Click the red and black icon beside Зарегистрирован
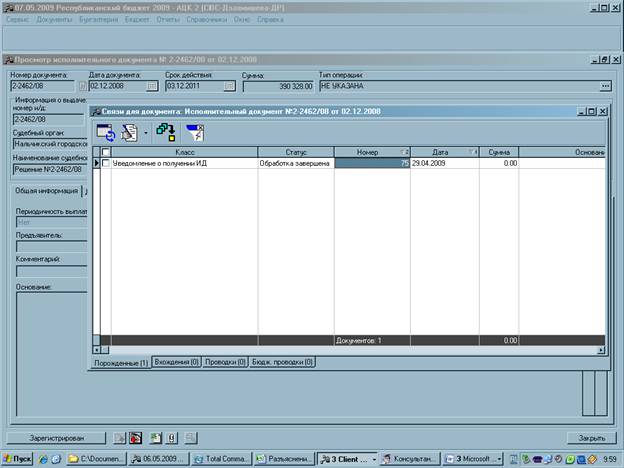 coord(136,438)
